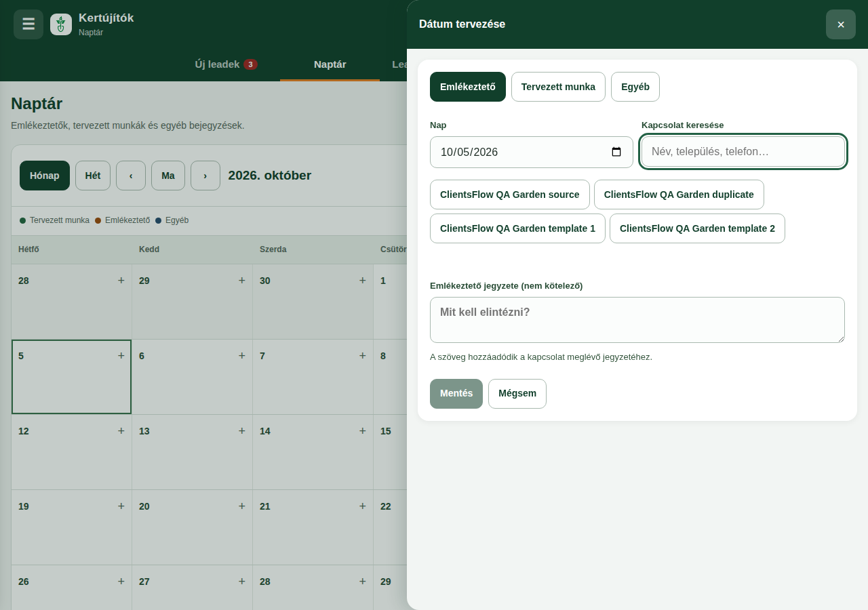Add entry on day 12 with plus icon
This screenshot has height=610, width=868.
(121, 430)
